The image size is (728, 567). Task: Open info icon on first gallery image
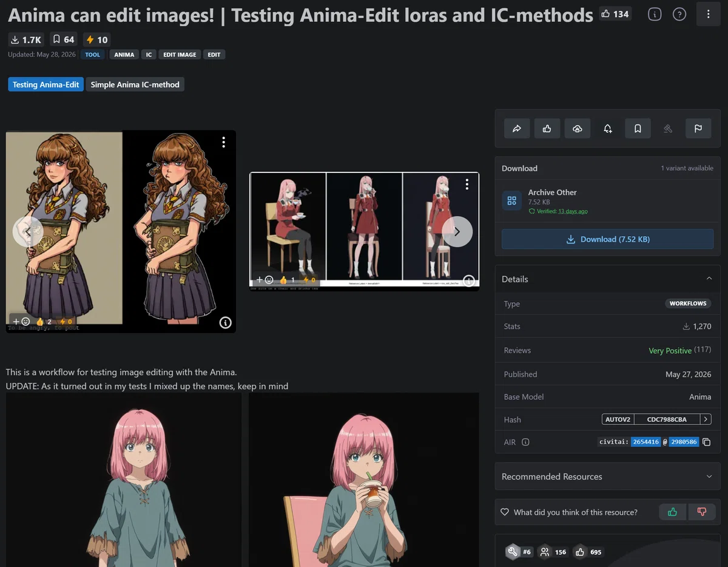(225, 322)
